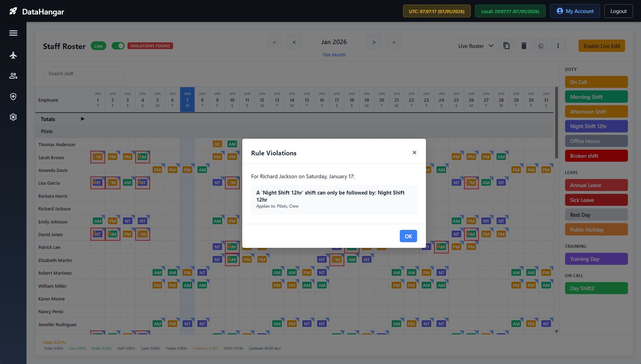Open the Live Roster dropdown
The width and height of the screenshot is (641, 364).
coord(476,46)
